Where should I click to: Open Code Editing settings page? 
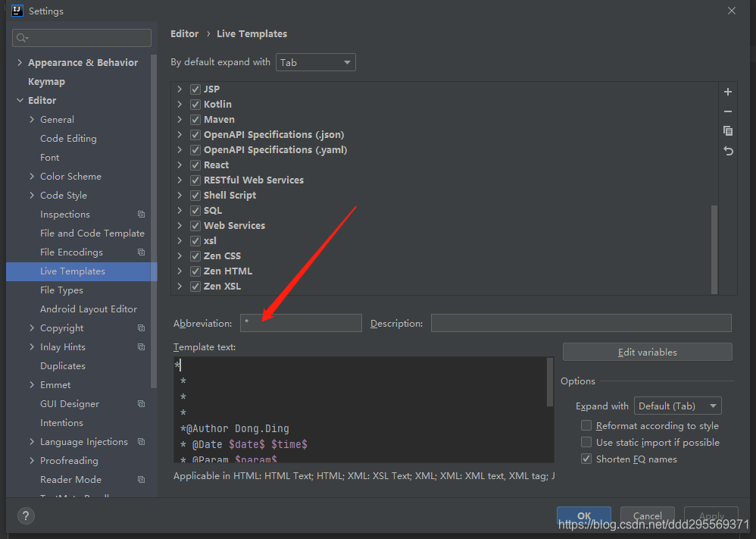click(68, 139)
